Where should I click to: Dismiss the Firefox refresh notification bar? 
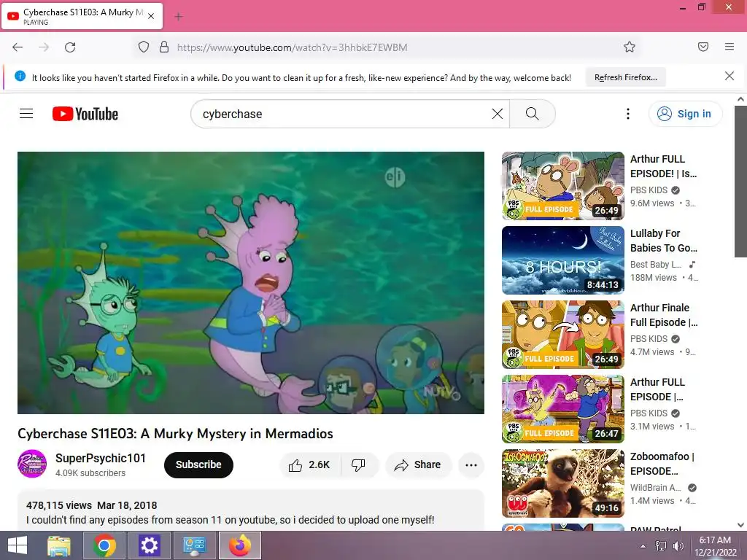[x=729, y=76]
